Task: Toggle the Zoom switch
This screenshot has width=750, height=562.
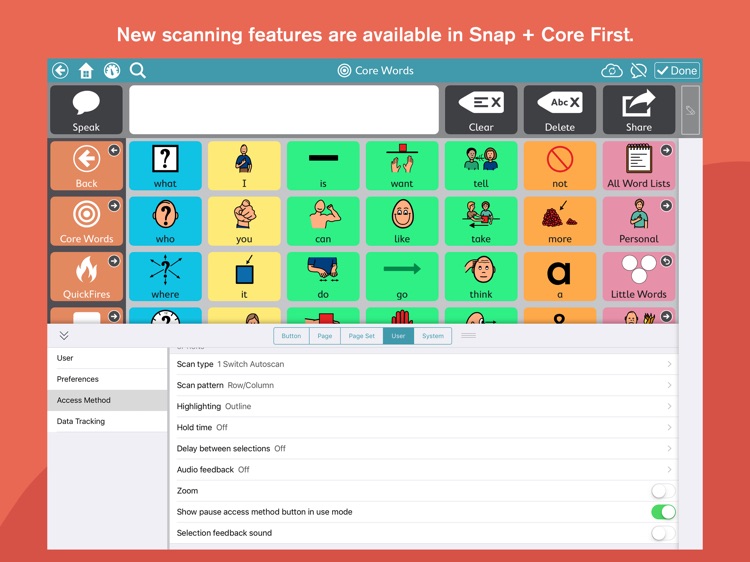Action: coord(663,491)
